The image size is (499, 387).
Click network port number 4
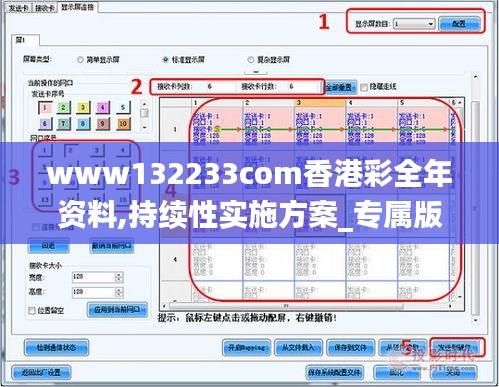tap(123, 151)
